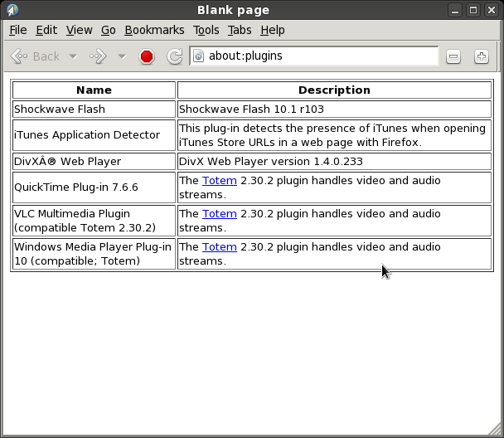This screenshot has height=438, width=504.
Task: Maximize the Blank page window
Action: coord(473,10)
